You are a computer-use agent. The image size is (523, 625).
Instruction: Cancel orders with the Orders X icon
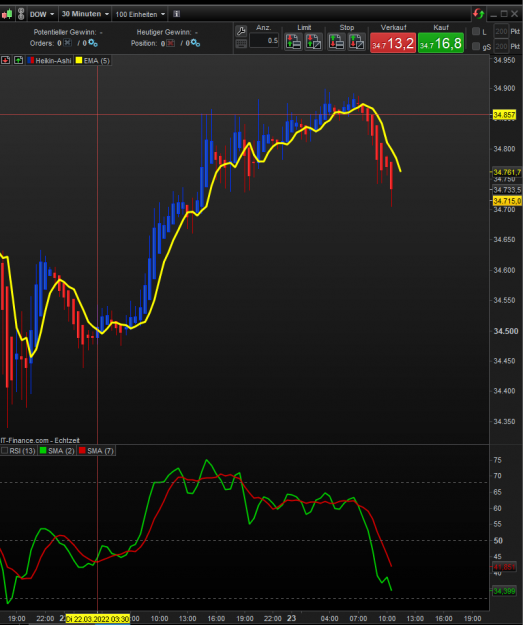tap(68, 42)
